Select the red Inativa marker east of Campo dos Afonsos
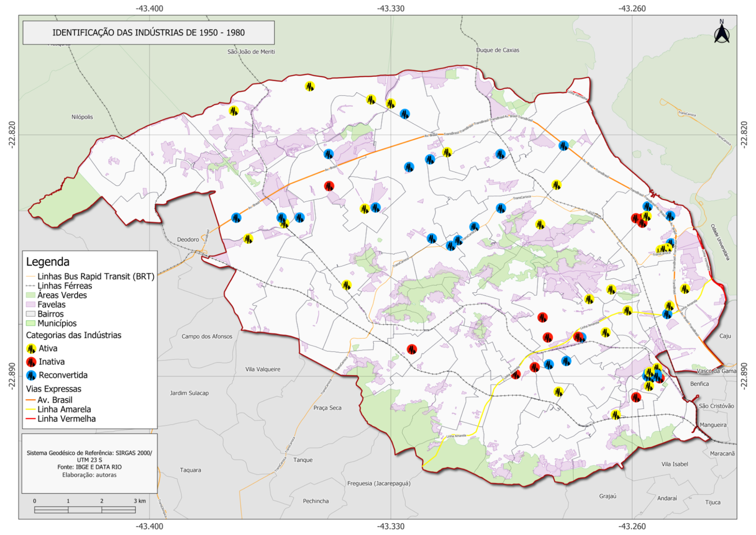Image resolution: width=756 pixels, height=535 pixels. pyautogui.click(x=412, y=349)
